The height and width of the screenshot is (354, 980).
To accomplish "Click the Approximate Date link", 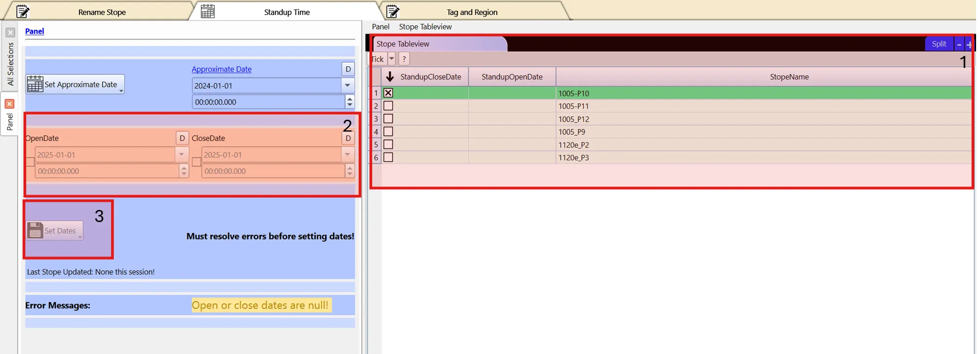I will 222,69.
